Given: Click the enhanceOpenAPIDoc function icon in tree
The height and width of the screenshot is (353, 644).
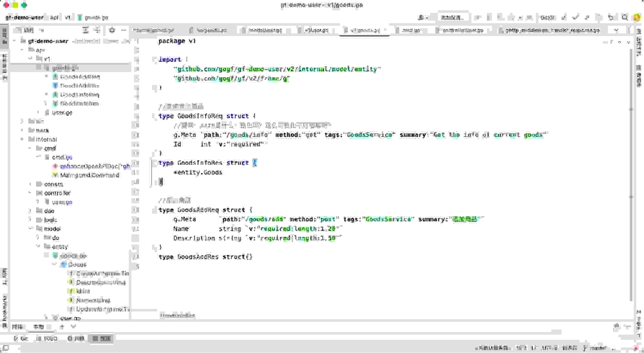Looking at the screenshot, I should (55, 166).
